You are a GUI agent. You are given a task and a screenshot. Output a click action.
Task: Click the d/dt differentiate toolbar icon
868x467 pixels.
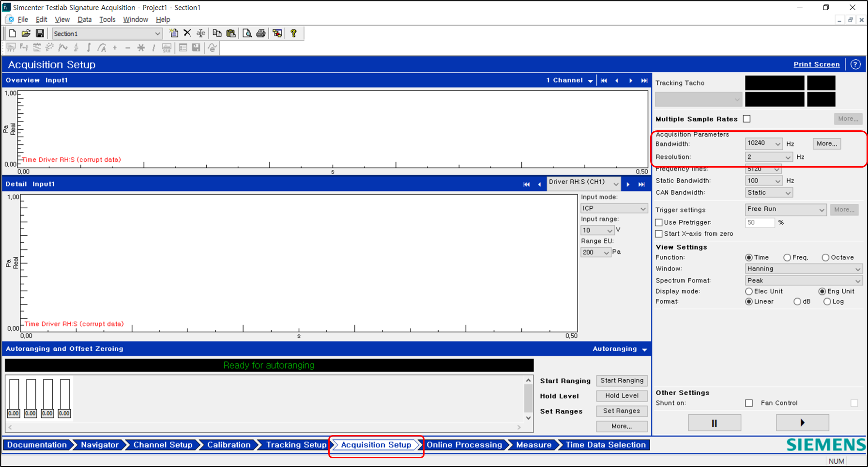tap(76, 47)
